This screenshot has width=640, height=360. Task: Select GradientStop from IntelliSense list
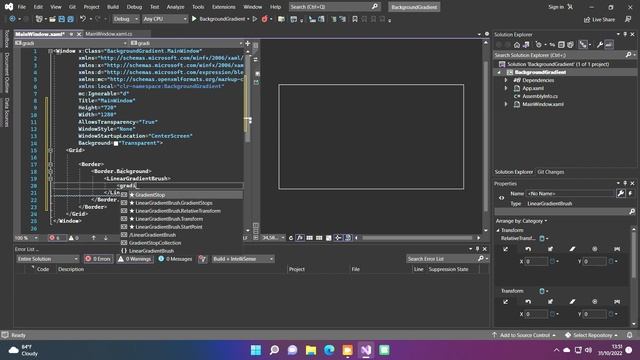coord(182,195)
